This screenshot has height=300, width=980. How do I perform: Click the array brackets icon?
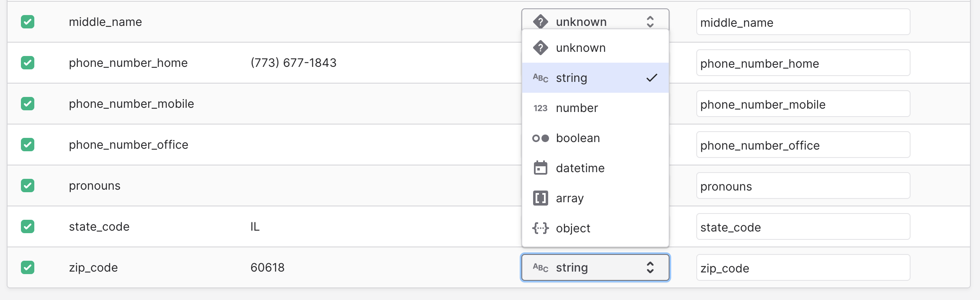[541, 198]
